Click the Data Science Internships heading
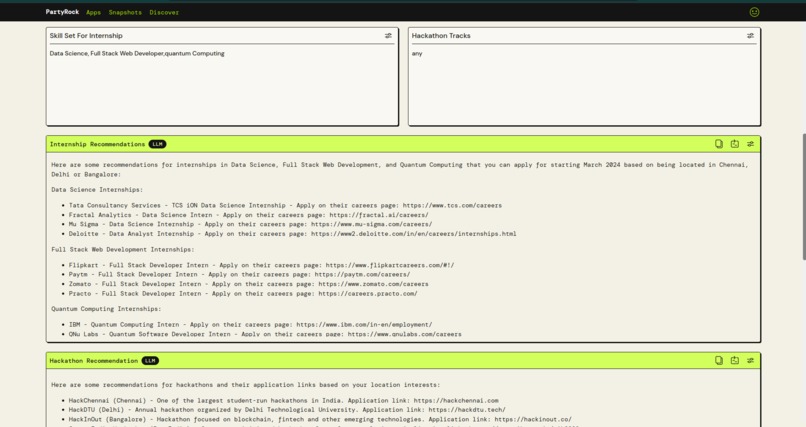Screen dimensions: 806x427 tap(97, 190)
